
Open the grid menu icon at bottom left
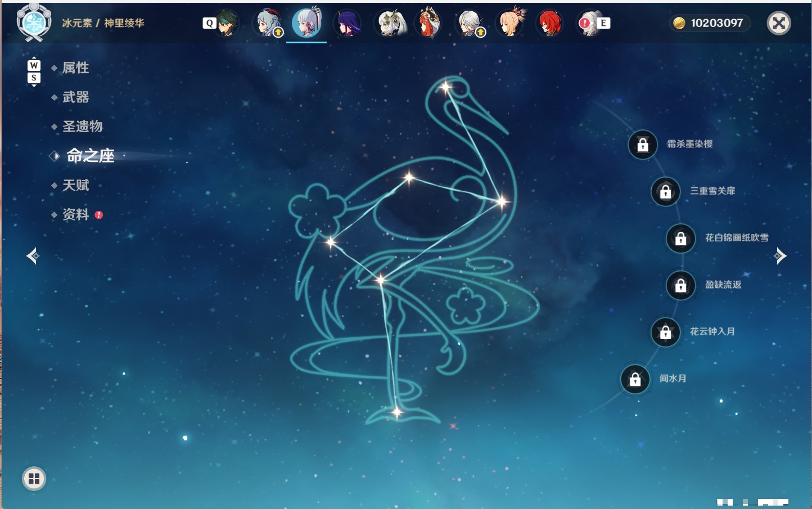coord(34,479)
